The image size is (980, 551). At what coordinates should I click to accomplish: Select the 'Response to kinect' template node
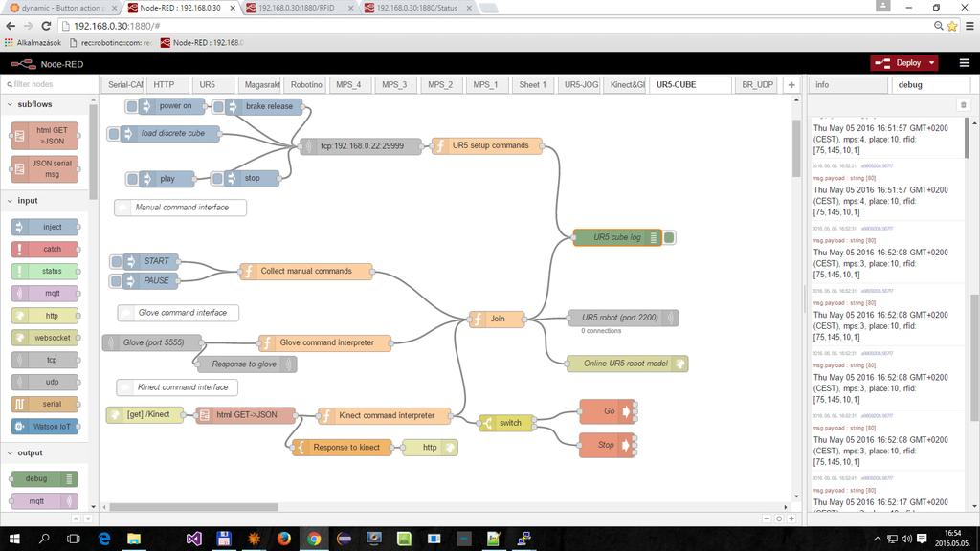pyautogui.click(x=342, y=448)
